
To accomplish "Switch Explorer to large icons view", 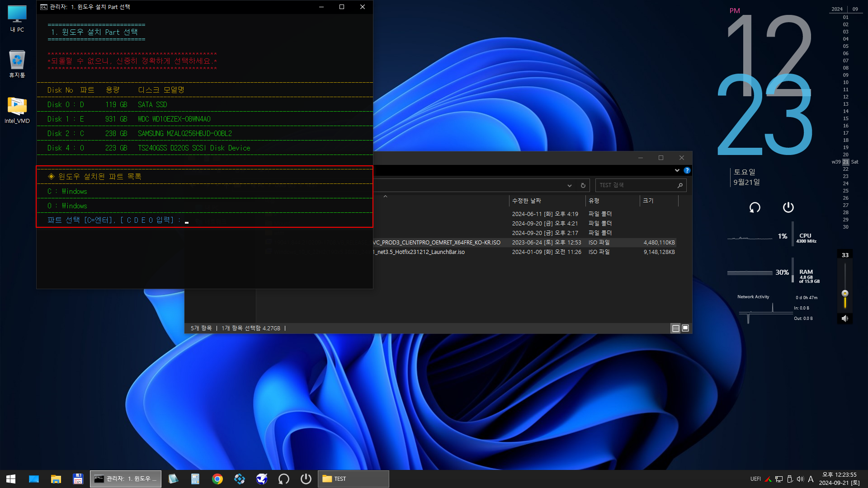I will point(685,328).
